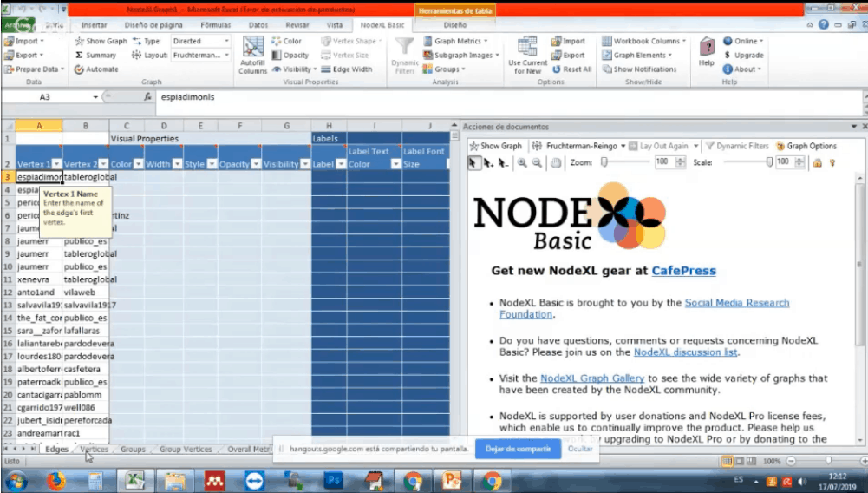The image size is (868, 493).
Task: Switch to the Group Vertices sheet tab
Action: tap(186, 450)
